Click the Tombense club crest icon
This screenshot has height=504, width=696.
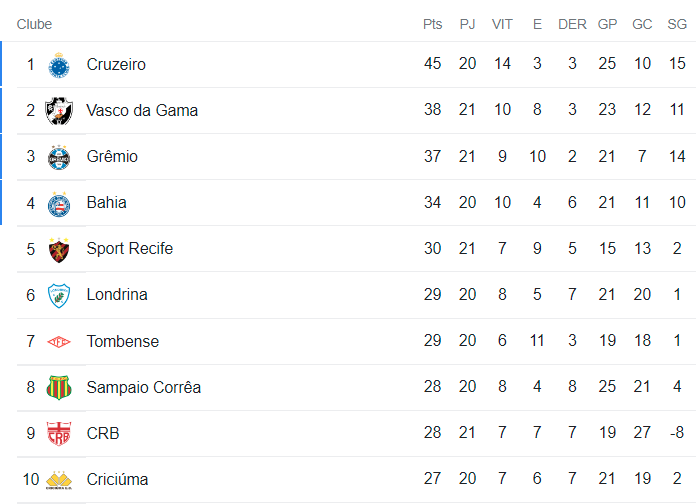click(x=59, y=342)
